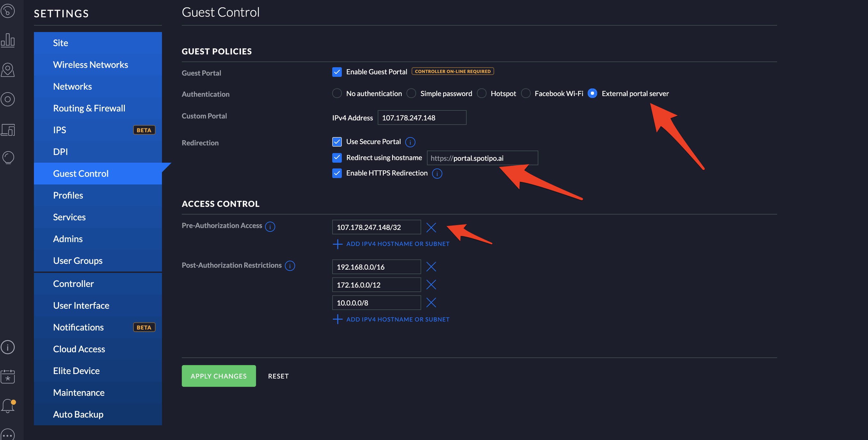
Task: Open Services settings
Action: 98,217
